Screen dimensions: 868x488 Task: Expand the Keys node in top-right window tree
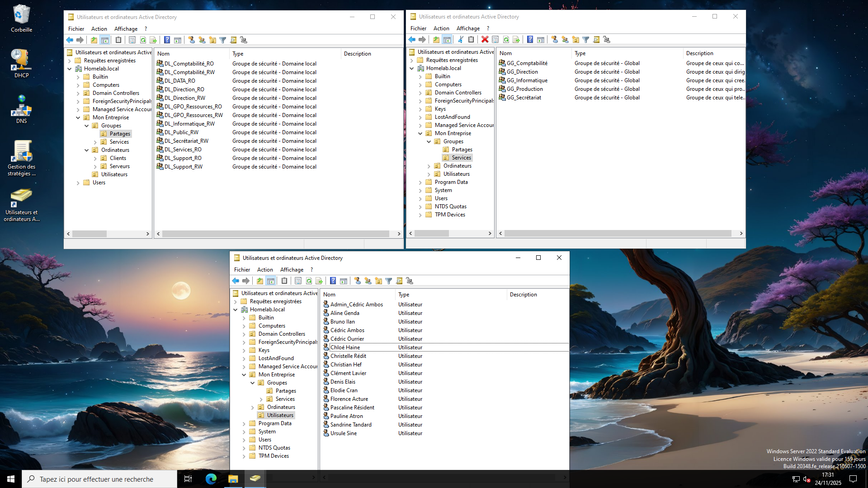pos(420,109)
